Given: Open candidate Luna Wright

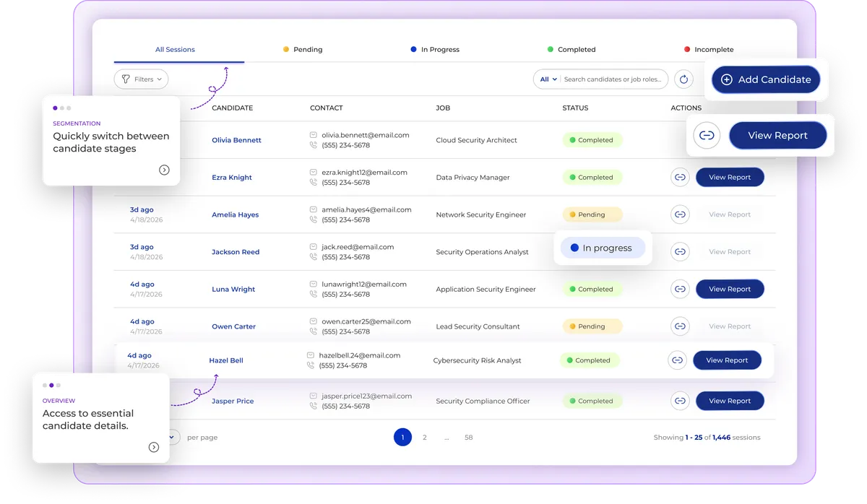Looking at the screenshot, I should pyautogui.click(x=233, y=290).
